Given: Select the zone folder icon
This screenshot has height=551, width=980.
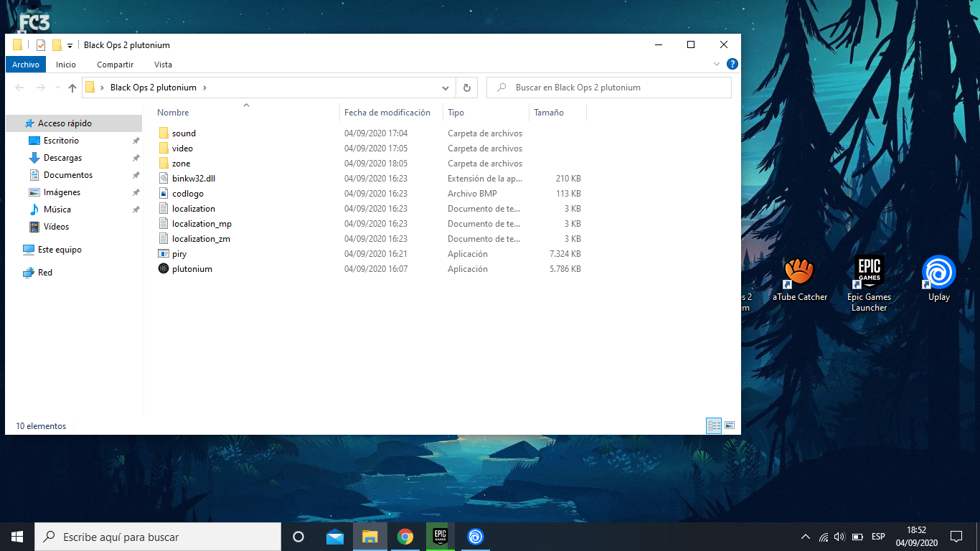Looking at the screenshot, I should (164, 164).
